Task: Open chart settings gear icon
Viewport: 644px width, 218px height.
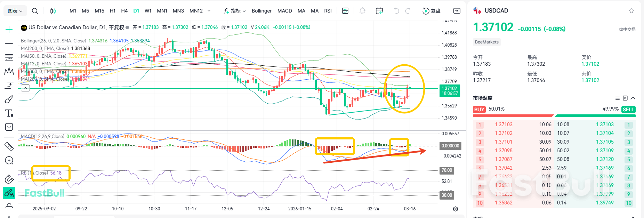Action: point(456,209)
